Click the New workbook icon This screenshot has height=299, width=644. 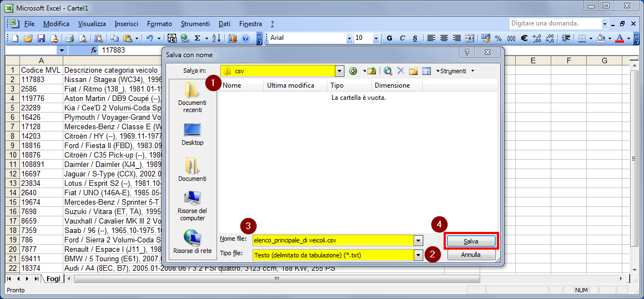16,38
